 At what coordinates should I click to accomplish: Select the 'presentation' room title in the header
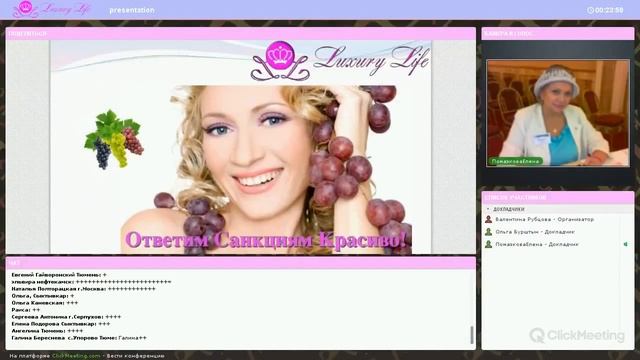tap(132, 10)
